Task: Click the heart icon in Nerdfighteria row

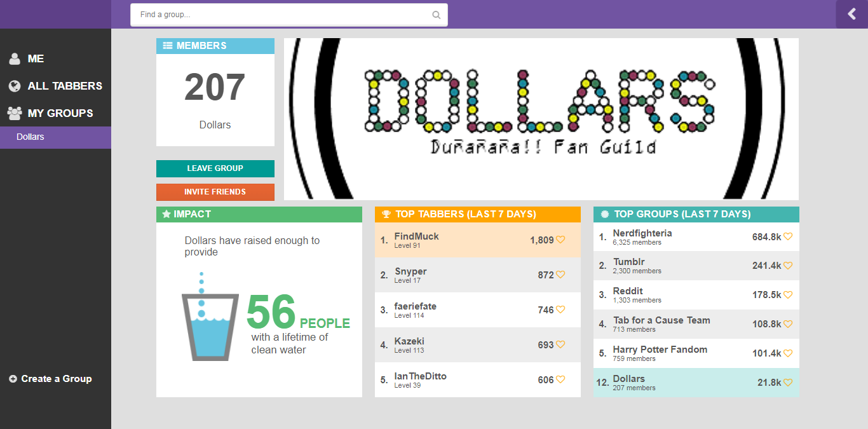Action: 788,236
